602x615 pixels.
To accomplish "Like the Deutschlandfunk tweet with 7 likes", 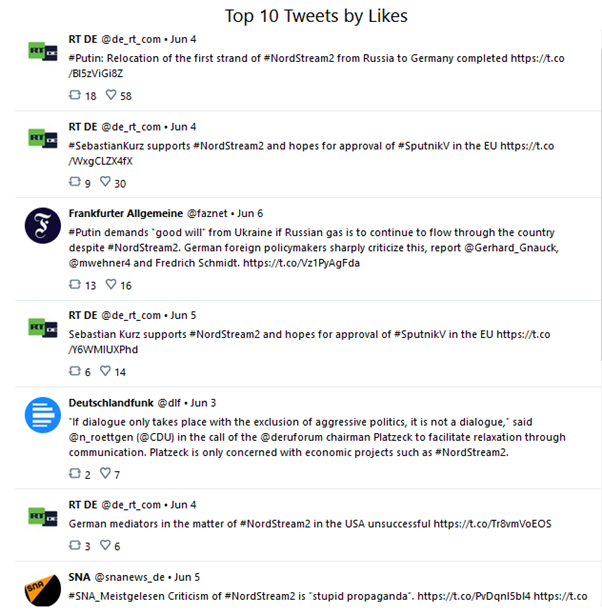I will 105,473.
